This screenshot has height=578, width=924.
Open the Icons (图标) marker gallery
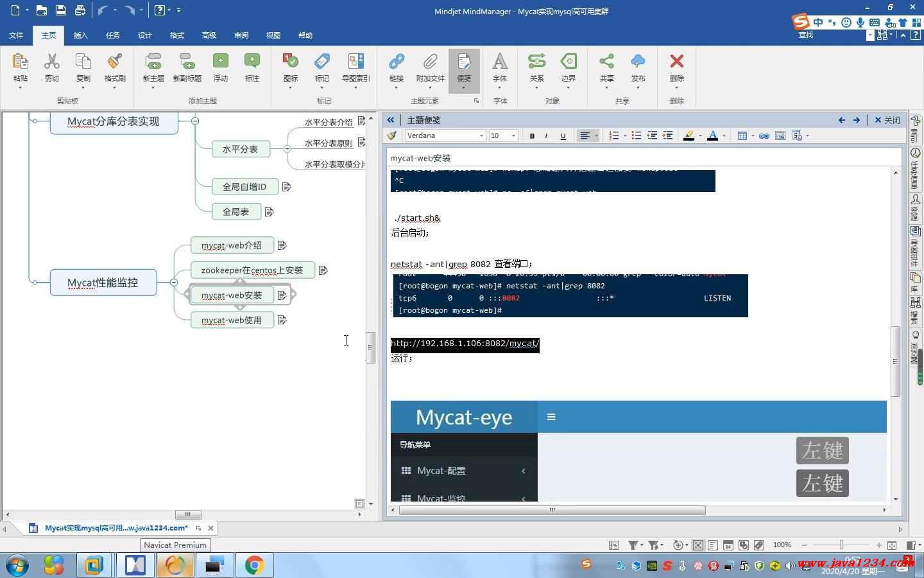click(x=291, y=62)
